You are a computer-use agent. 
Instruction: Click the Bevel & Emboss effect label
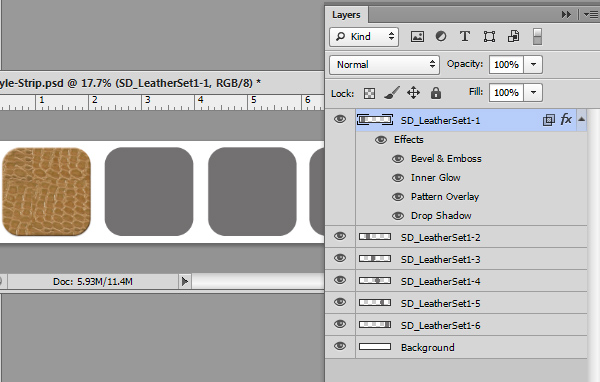[x=446, y=158]
